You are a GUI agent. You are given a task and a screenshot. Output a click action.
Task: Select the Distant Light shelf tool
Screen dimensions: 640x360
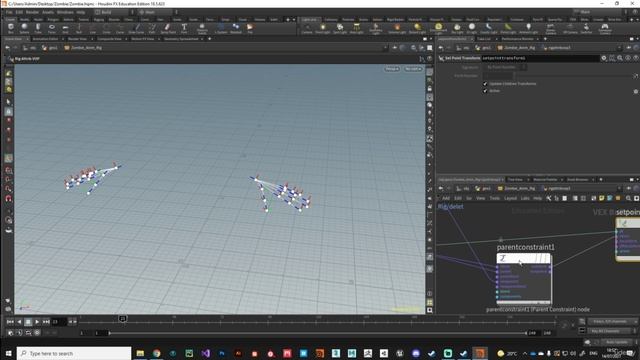pyautogui.click(x=417, y=28)
